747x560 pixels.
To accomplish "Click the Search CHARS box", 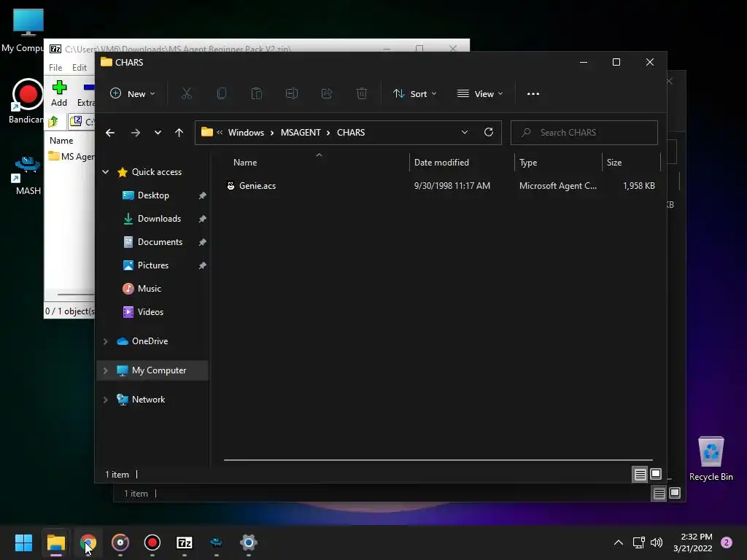I will 584,133.
